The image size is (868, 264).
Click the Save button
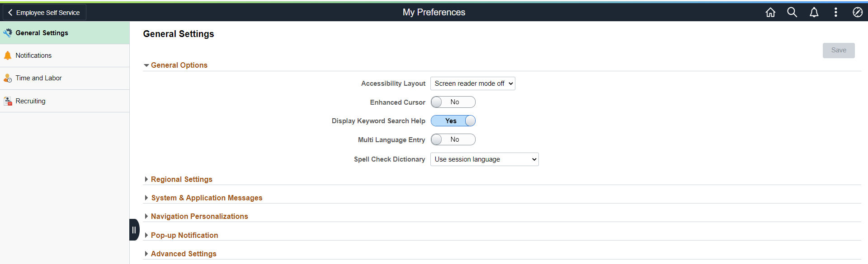838,51
